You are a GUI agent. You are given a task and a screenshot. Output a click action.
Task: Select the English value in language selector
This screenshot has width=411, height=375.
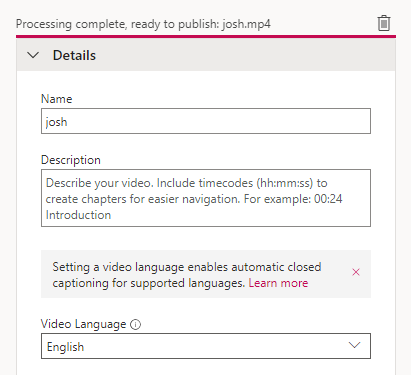(65, 347)
